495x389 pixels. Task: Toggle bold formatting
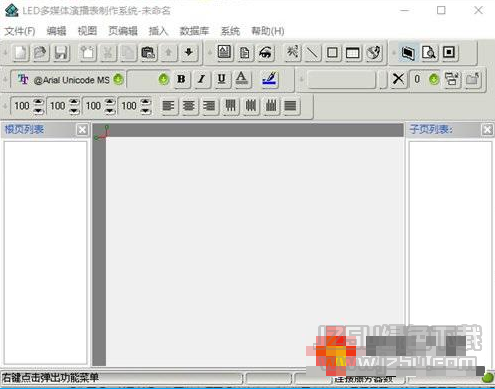181,79
